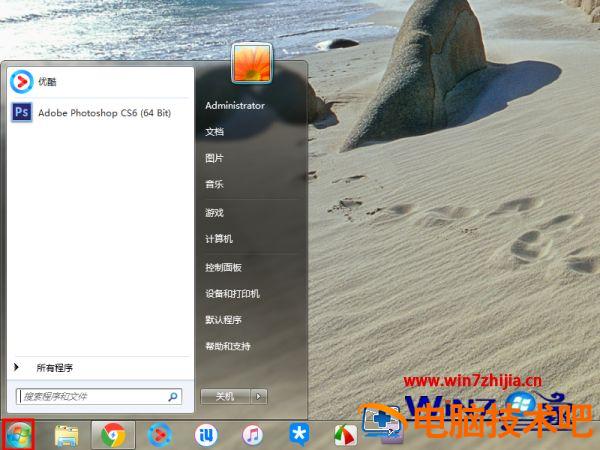The image size is (600, 450).
Task: Open the i4 assistant taskbar icon
Action: pyautogui.click(x=206, y=435)
